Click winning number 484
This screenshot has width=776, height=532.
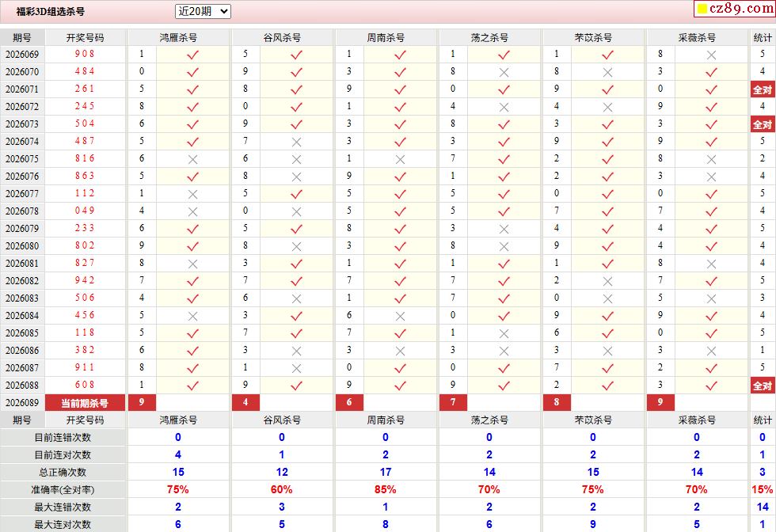click(85, 71)
